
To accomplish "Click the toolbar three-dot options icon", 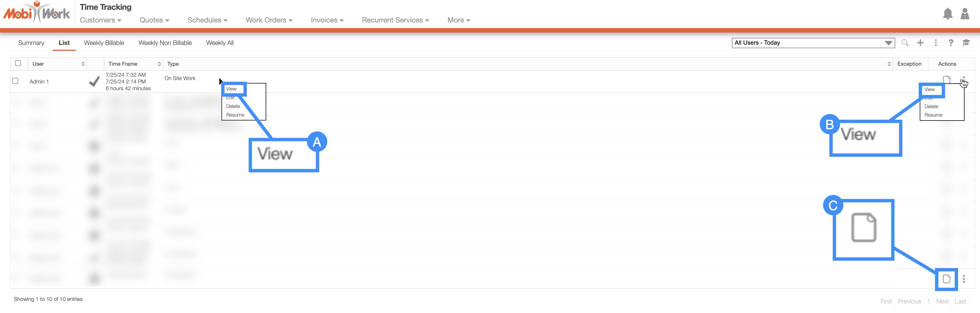I will (936, 43).
